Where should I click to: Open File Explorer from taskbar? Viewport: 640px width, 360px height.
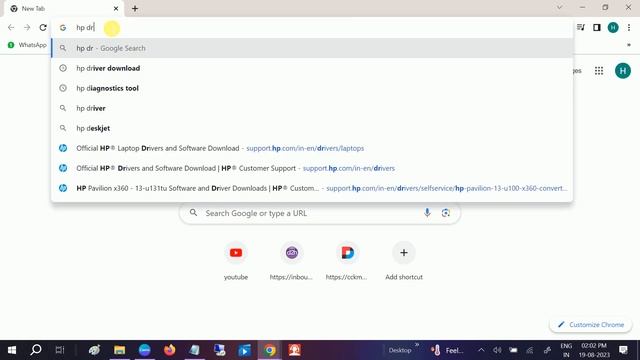click(x=120, y=350)
